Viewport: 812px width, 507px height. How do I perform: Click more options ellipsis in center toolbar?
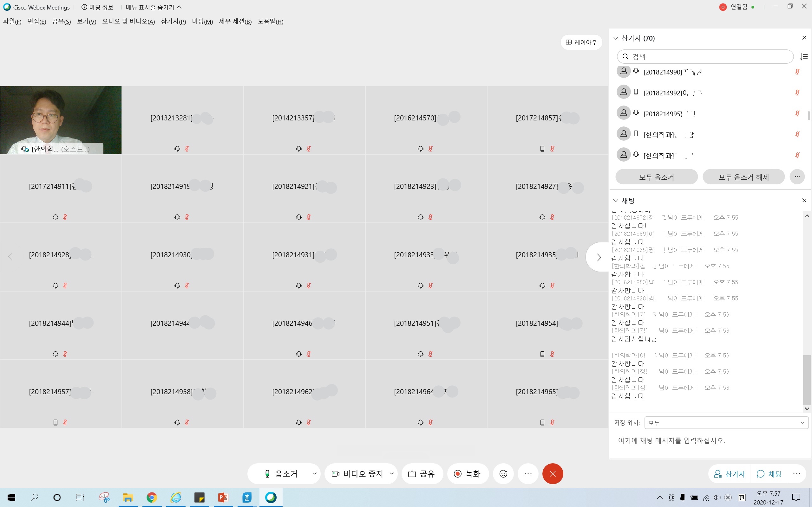click(x=528, y=473)
